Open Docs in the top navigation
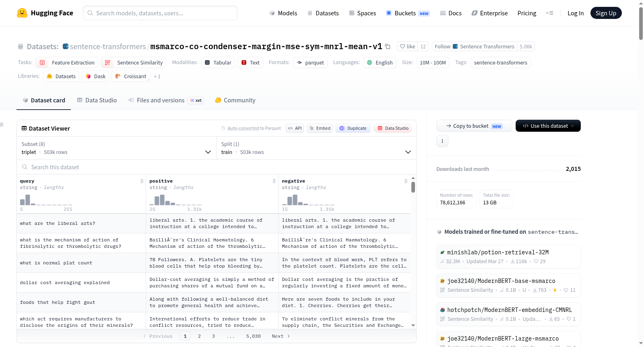 [451, 13]
